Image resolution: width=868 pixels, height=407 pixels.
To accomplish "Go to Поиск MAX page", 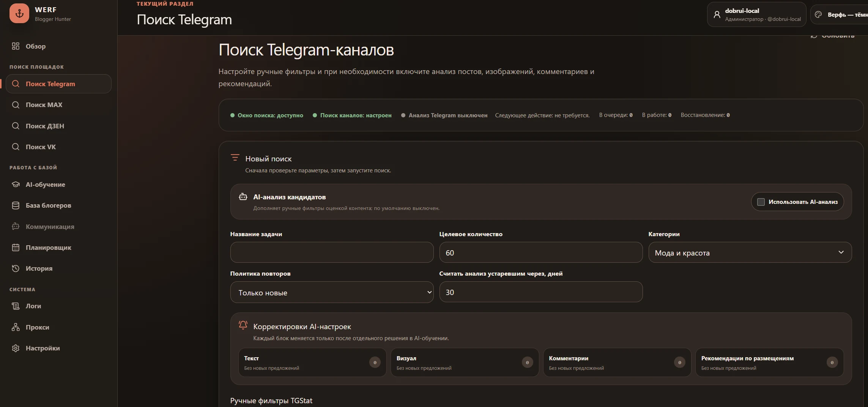I will coord(58,105).
